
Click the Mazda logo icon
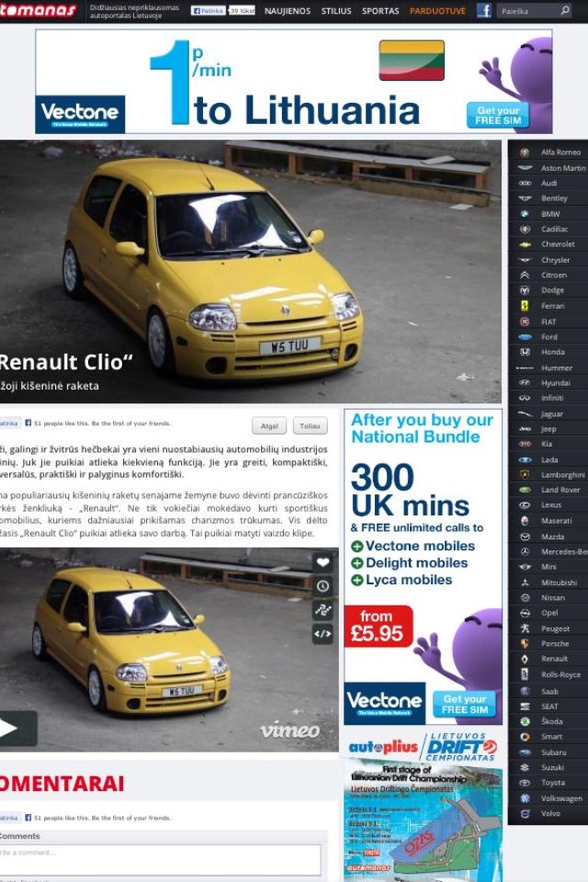[525, 537]
